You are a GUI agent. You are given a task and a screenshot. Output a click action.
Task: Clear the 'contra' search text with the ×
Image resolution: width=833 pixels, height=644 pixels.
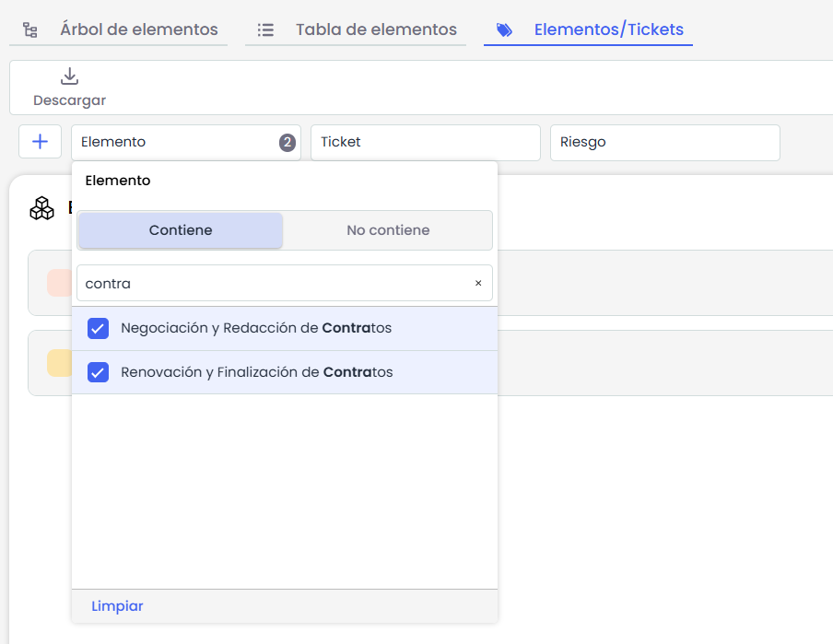click(x=478, y=284)
